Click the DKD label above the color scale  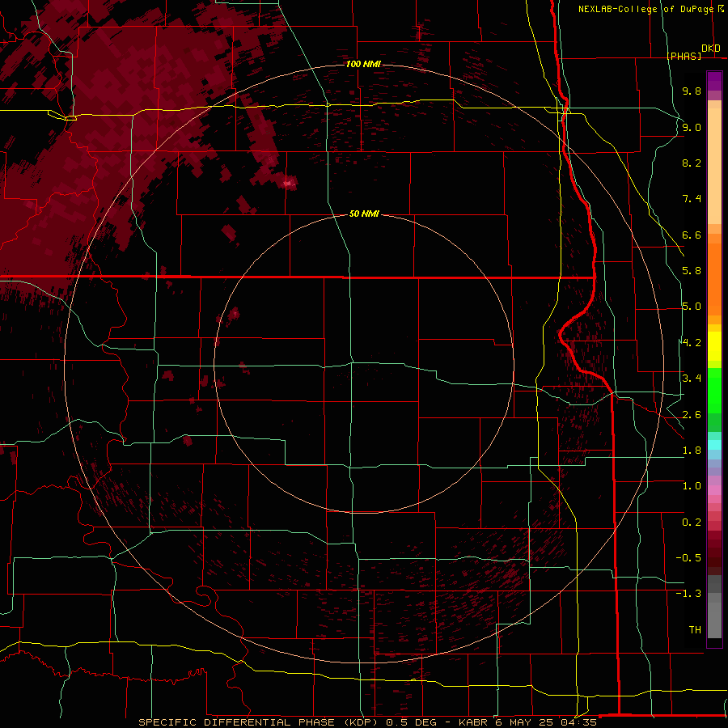click(x=711, y=49)
